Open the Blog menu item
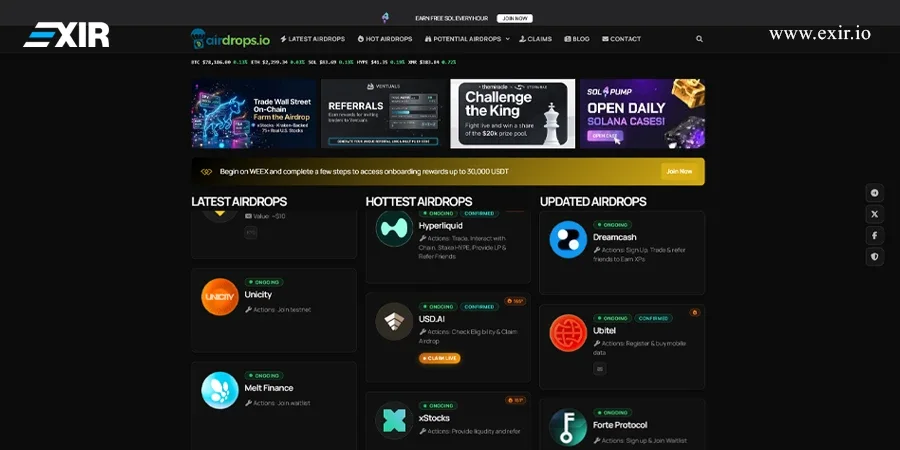This screenshot has height=450, width=900. click(x=577, y=39)
